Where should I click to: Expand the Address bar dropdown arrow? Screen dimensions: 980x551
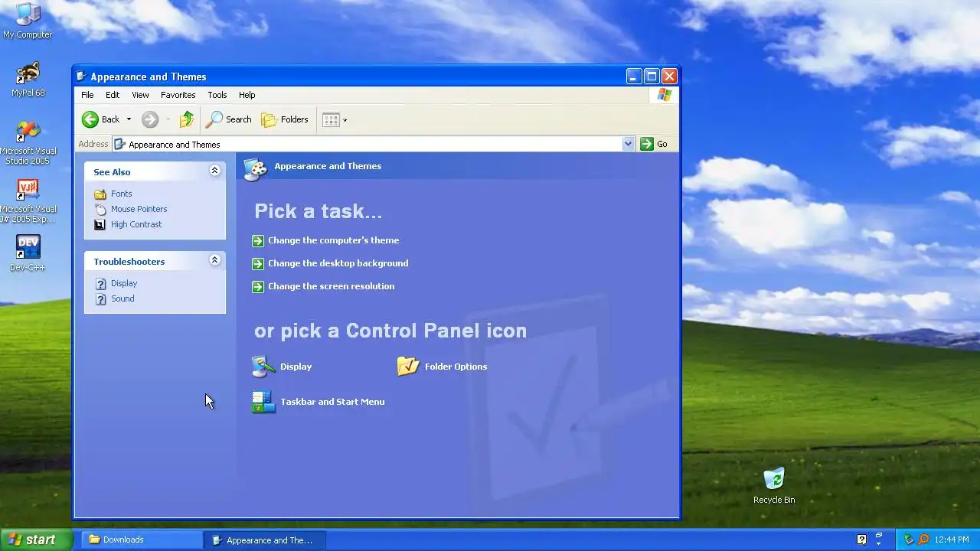(628, 144)
